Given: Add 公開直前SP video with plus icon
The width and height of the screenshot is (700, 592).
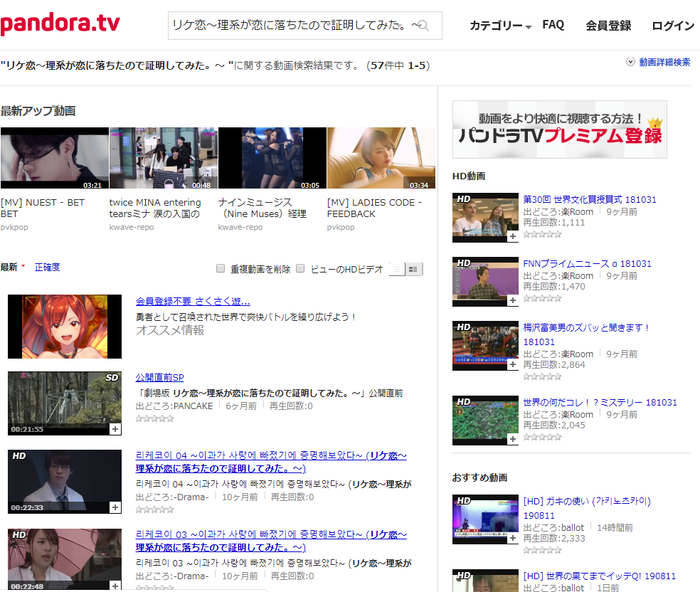Looking at the screenshot, I should (x=115, y=429).
